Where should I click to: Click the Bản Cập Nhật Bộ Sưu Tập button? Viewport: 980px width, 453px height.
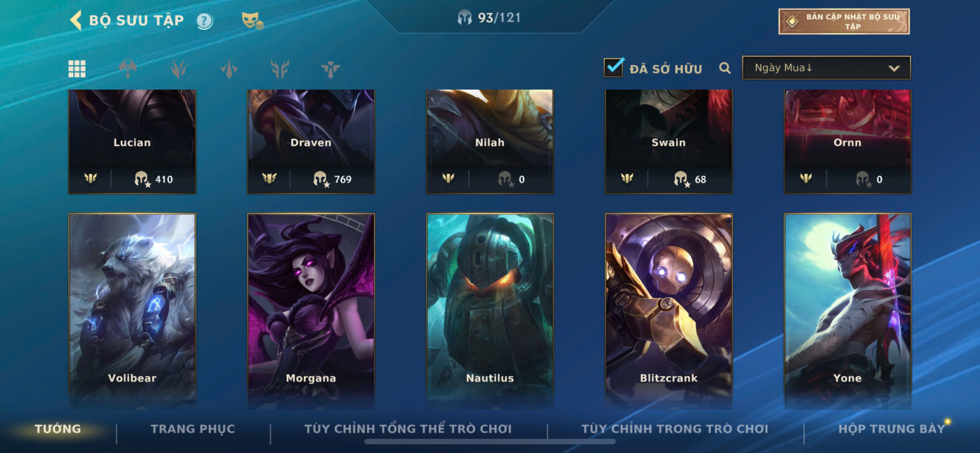[844, 21]
